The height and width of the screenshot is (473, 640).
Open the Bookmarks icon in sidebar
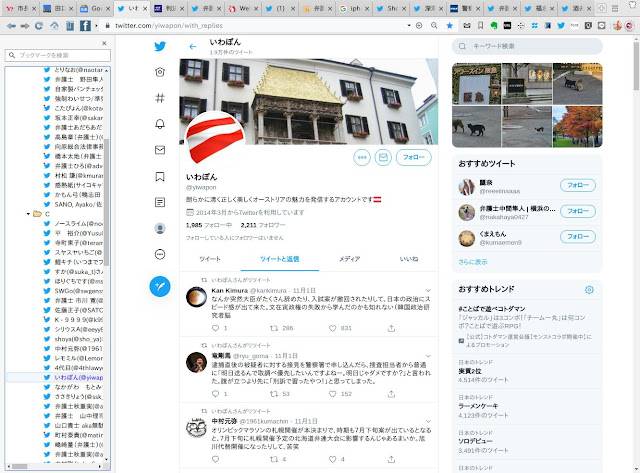point(160,176)
